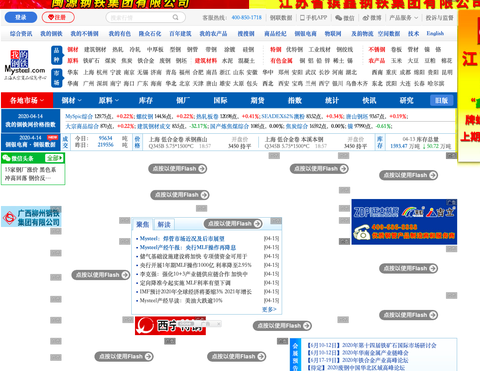Screen dimensions: 480x371
Task: Open headline 15家钢厂涨价 黑色系冲高回落
Action: point(30,174)
